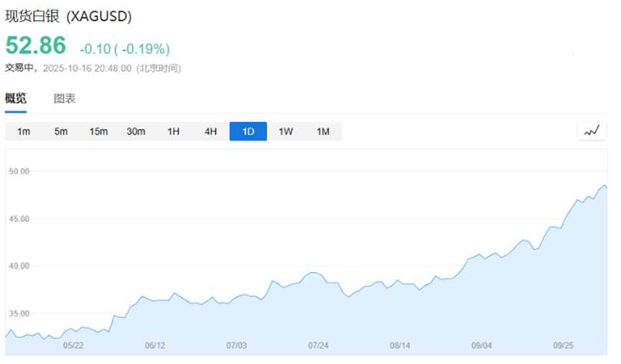Click the 现货白银 (XAGUSD) title
This screenshot has width=621, height=364.
(x=68, y=16)
